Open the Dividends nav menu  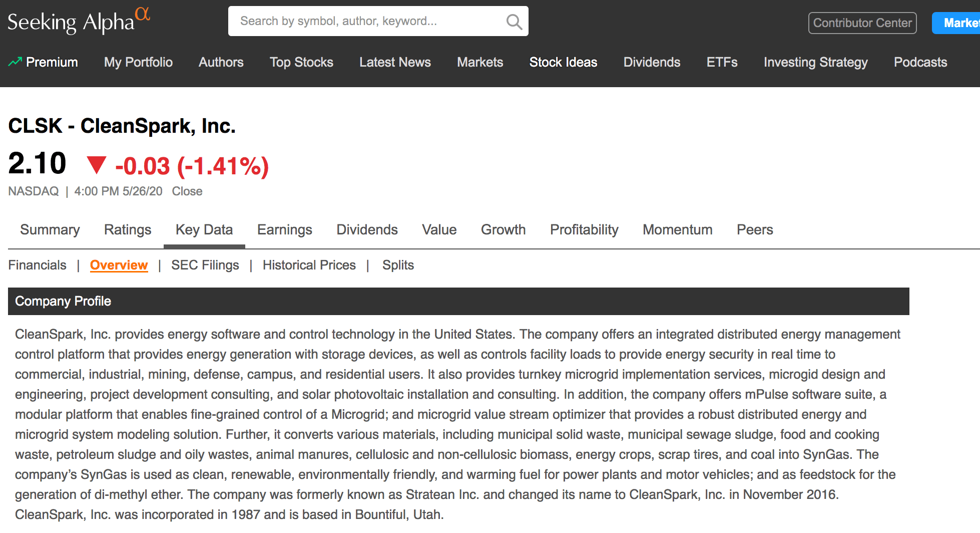652,62
